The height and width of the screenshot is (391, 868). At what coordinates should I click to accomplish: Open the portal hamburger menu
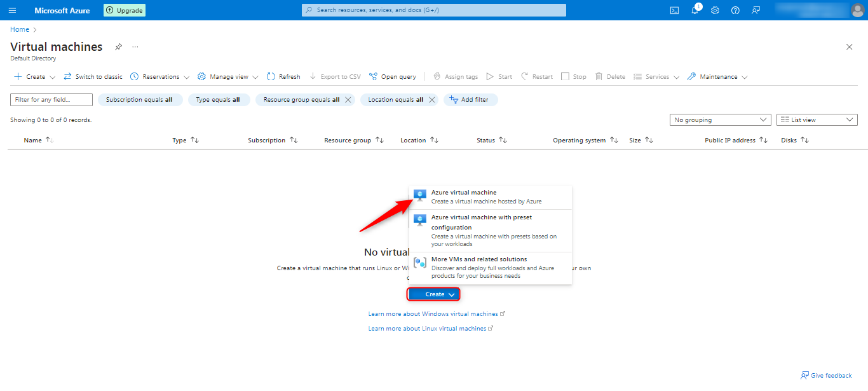(x=12, y=10)
